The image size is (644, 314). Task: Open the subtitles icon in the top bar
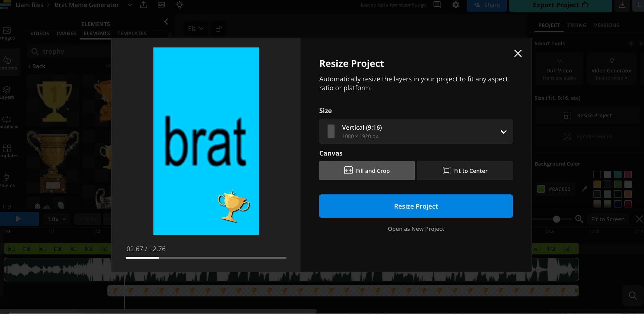tap(161, 5)
